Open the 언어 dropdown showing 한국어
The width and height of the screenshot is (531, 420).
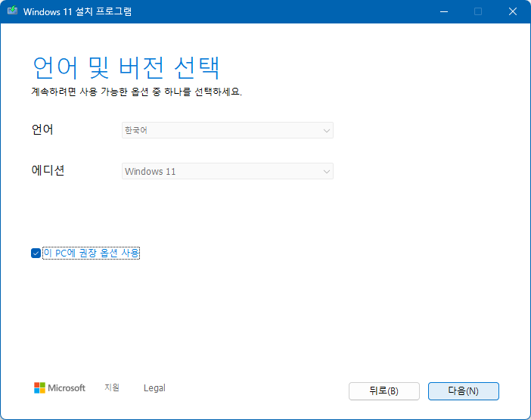coord(228,130)
